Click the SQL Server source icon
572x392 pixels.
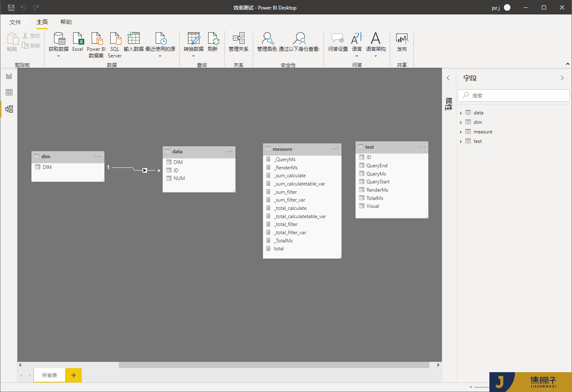(x=115, y=45)
